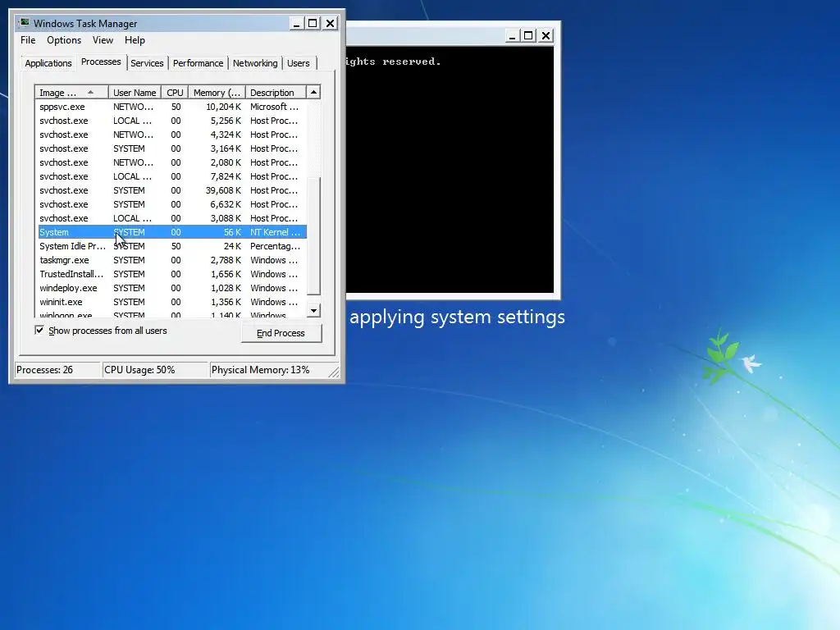Select the taskmgr.exe process
Image resolution: width=840 pixels, height=630 pixels.
click(171, 260)
